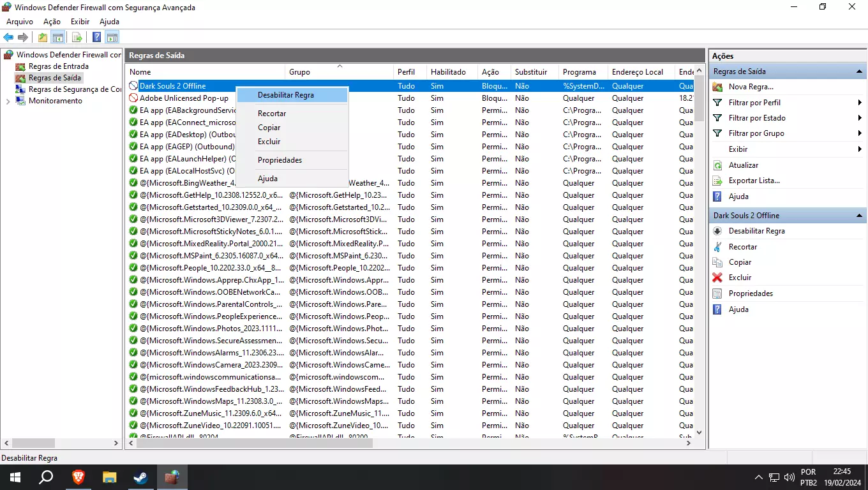
Task: Toggle the console tree toolbar icon
Action: pyautogui.click(x=57, y=38)
